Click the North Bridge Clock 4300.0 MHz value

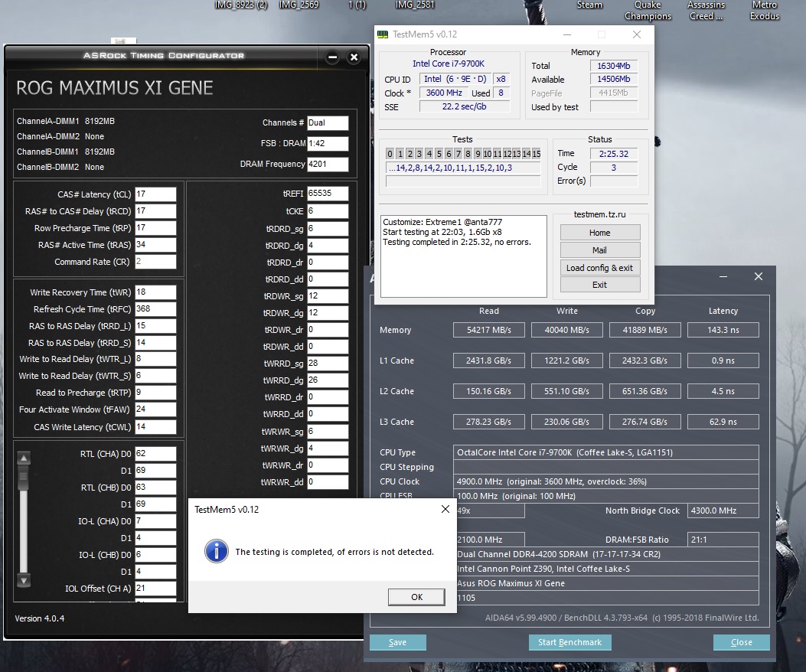(723, 511)
